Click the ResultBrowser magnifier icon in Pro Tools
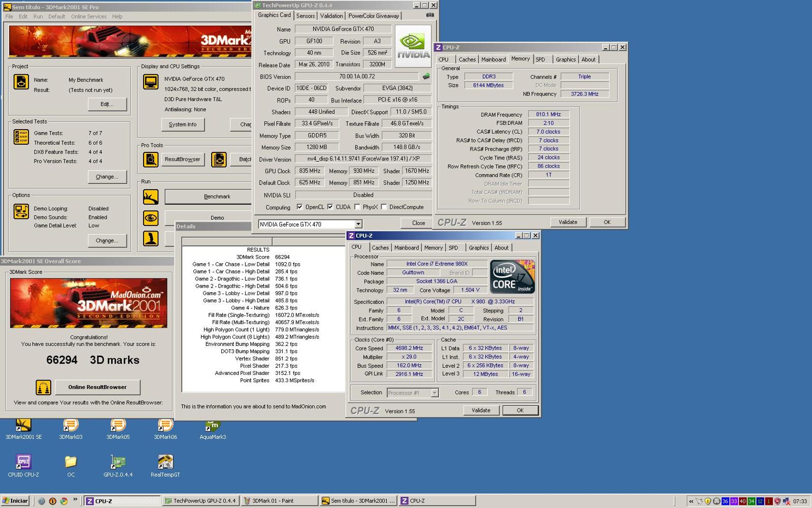 click(x=151, y=160)
